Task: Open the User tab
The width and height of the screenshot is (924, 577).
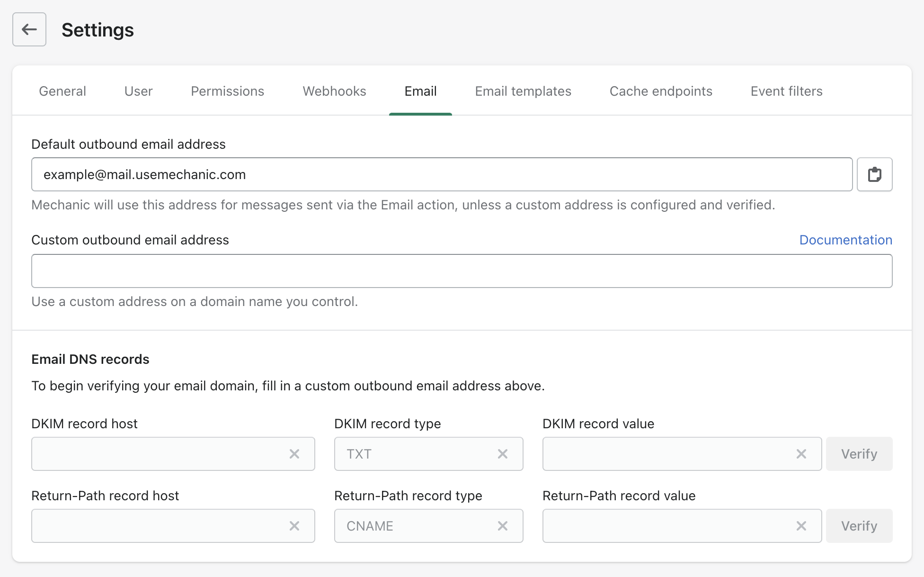Action: click(x=138, y=91)
